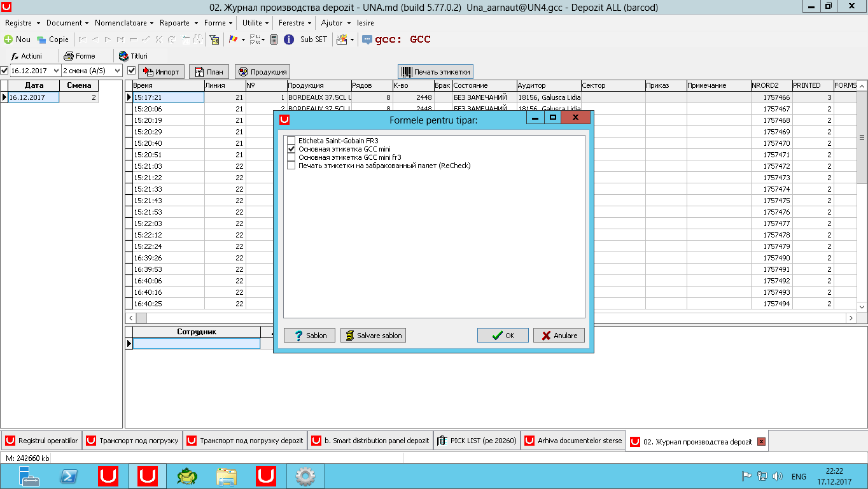Click the Сотрудник empty input cell
The height and width of the screenshot is (489, 868).
[197, 343]
